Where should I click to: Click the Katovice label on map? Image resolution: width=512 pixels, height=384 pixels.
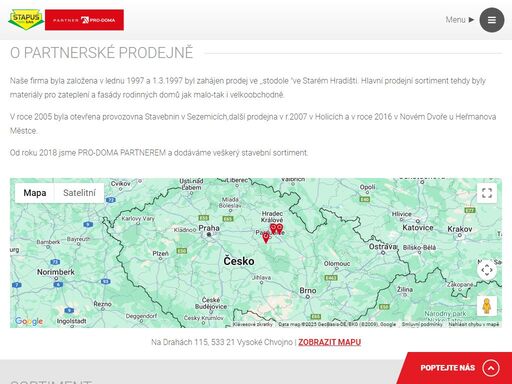(418, 228)
